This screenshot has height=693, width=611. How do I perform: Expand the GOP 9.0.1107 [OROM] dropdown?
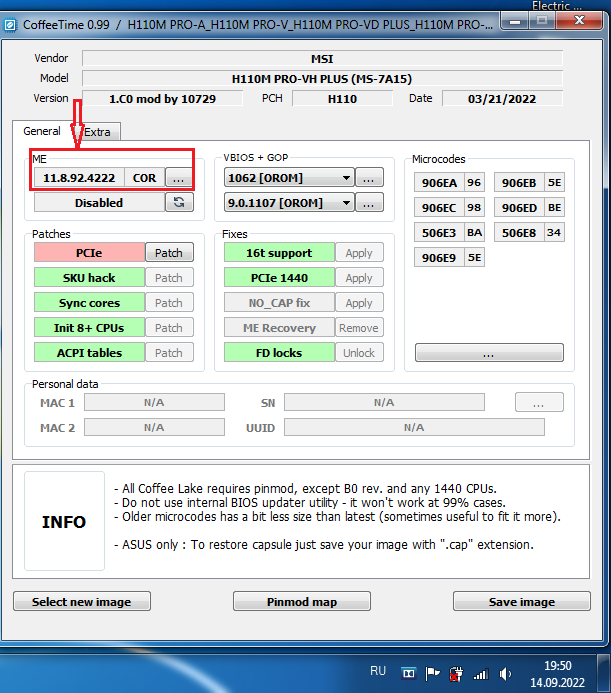point(289,202)
